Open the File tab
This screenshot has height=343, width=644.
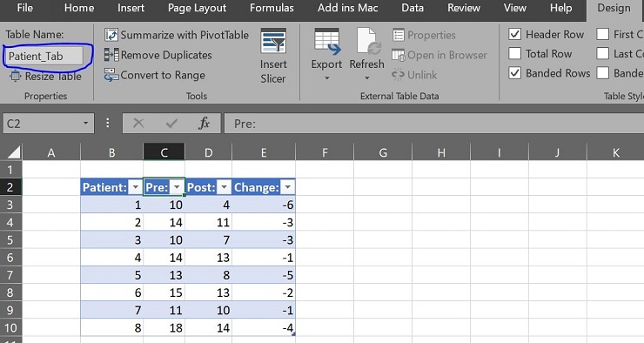25,8
